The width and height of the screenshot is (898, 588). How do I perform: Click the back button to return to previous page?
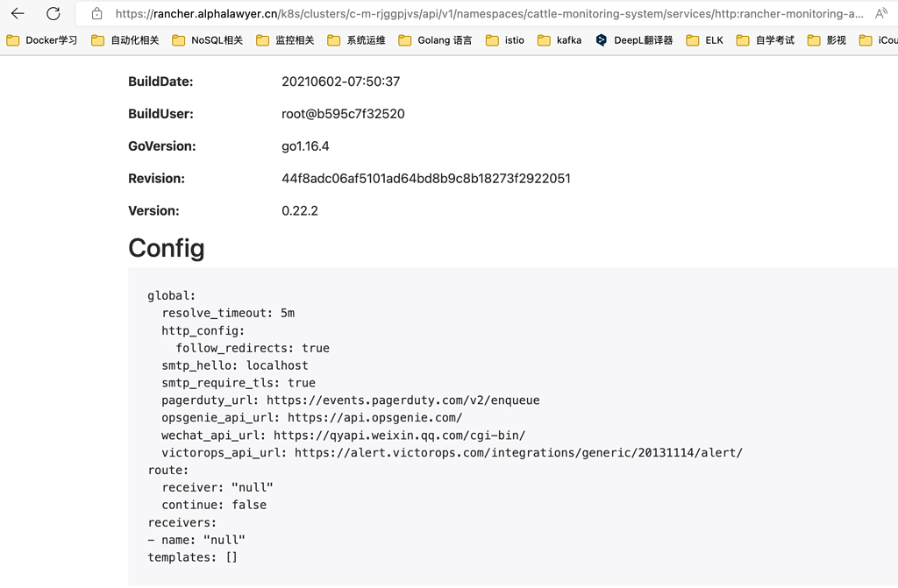(x=18, y=13)
